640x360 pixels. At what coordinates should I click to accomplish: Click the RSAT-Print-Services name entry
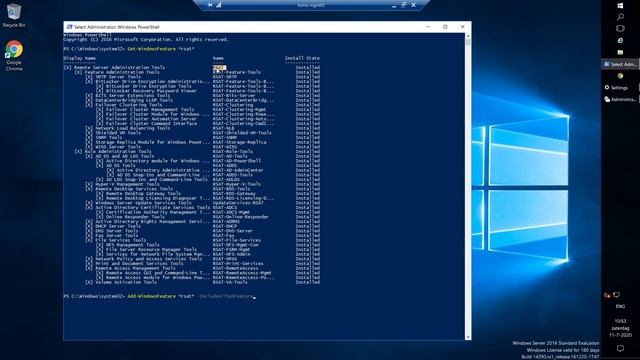pyautogui.click(x=238, y=264)
